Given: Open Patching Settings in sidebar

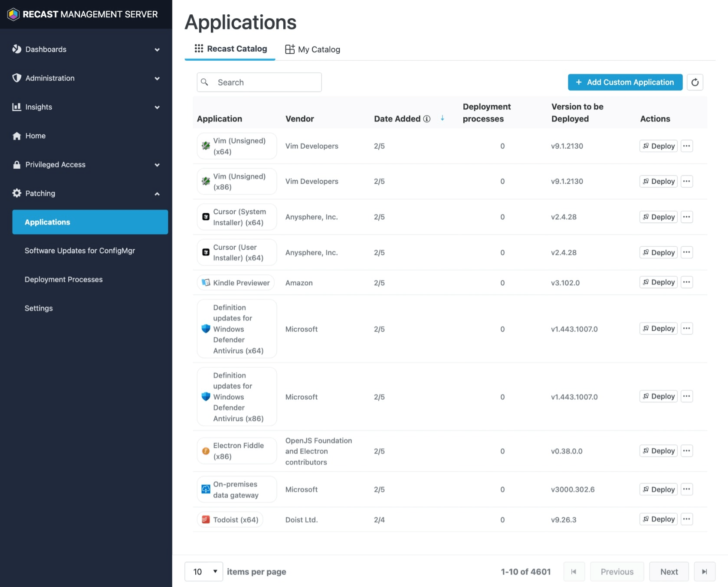Looking at the screenshot, I should click(x=39, y=308).
